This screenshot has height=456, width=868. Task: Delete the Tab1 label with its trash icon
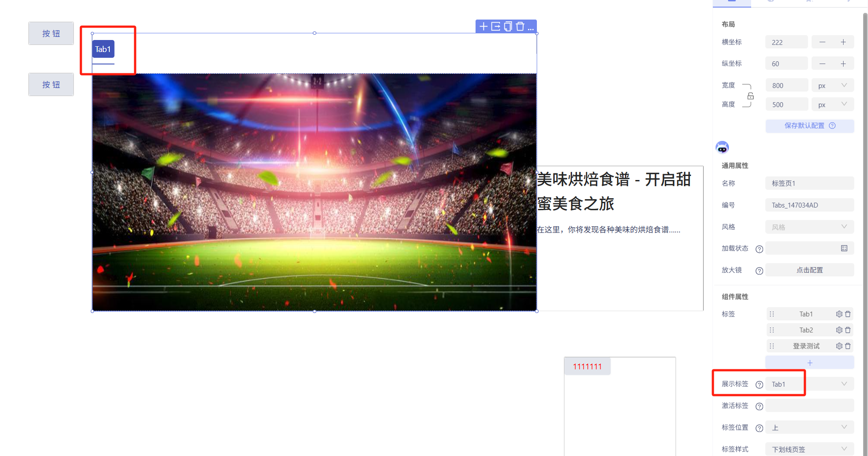click(848, 314)
